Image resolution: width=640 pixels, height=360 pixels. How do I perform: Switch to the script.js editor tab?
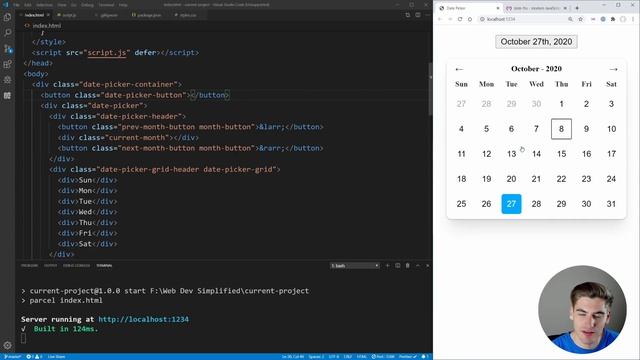(x=69, y=15)
